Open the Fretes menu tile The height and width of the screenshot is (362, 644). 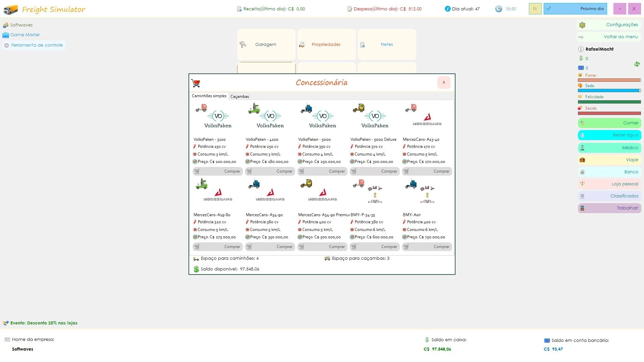coord(387,45)
